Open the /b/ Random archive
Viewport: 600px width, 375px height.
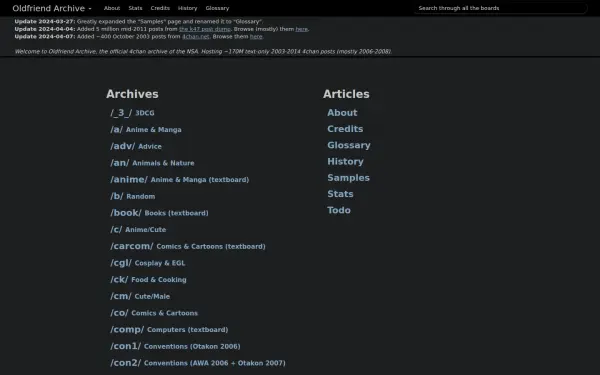point(133,196)
